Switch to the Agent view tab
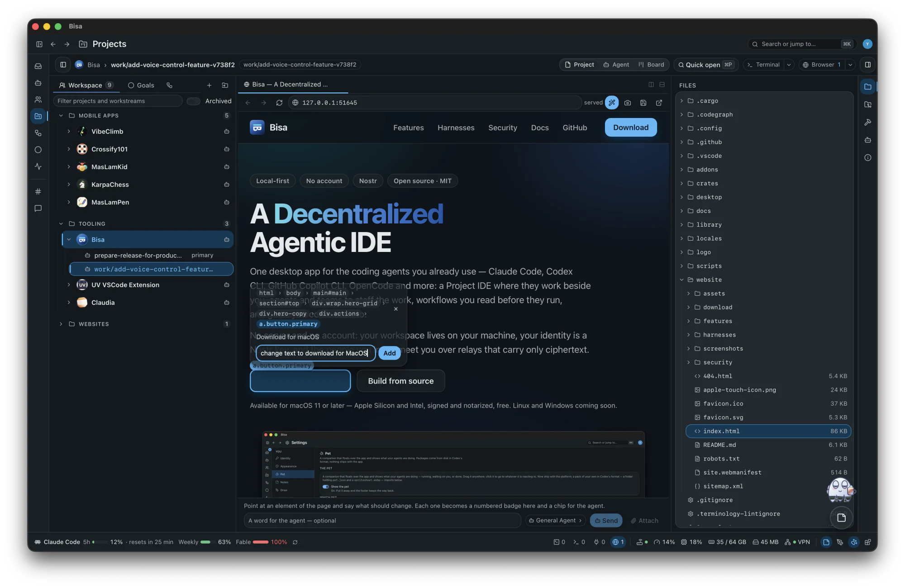This screenshot has width=905, height=588. pos(616,65)
